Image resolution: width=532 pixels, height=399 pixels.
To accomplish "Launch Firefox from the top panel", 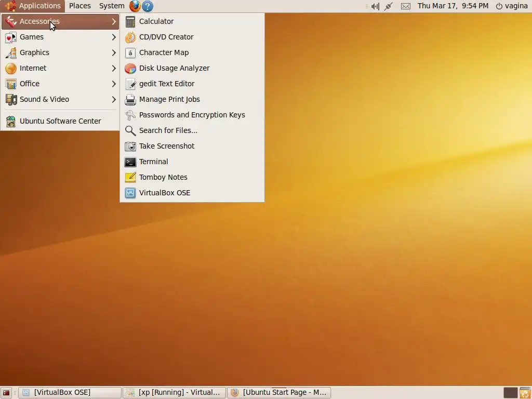I will [x=135, y=6].
